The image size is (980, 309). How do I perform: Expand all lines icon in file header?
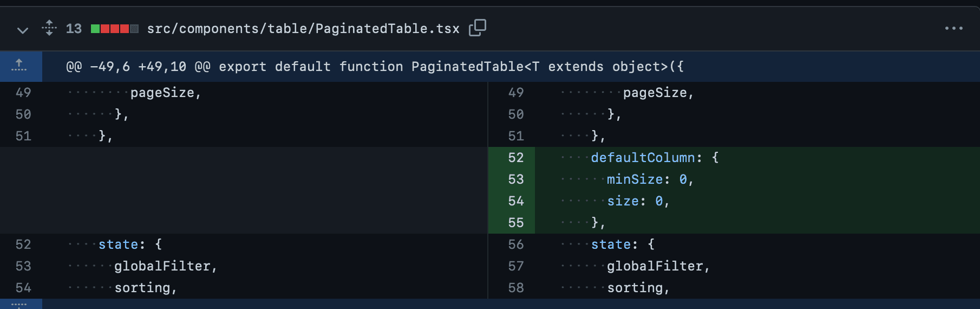pos(49,28)
